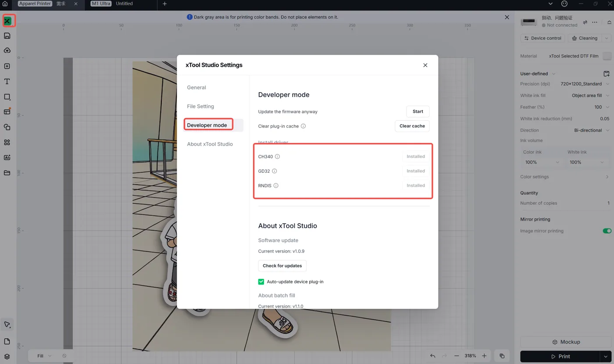Open the Layers panel icon

tap(7, 356)
